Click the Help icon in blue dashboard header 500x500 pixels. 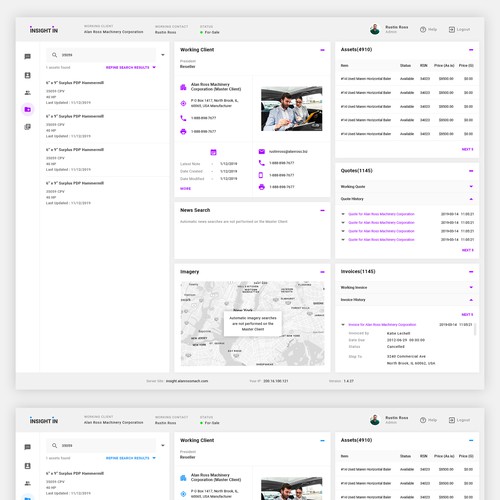click(x=423, y=420)
